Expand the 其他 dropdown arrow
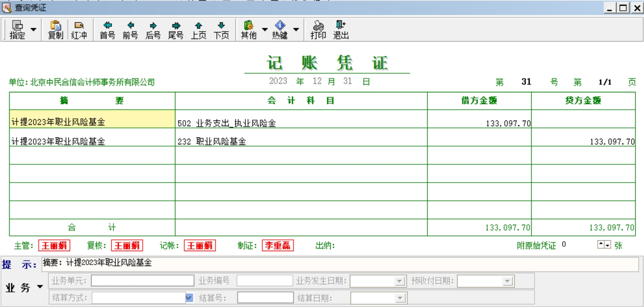The width and height of the screenshot is (644, 307). click(264, 30)
